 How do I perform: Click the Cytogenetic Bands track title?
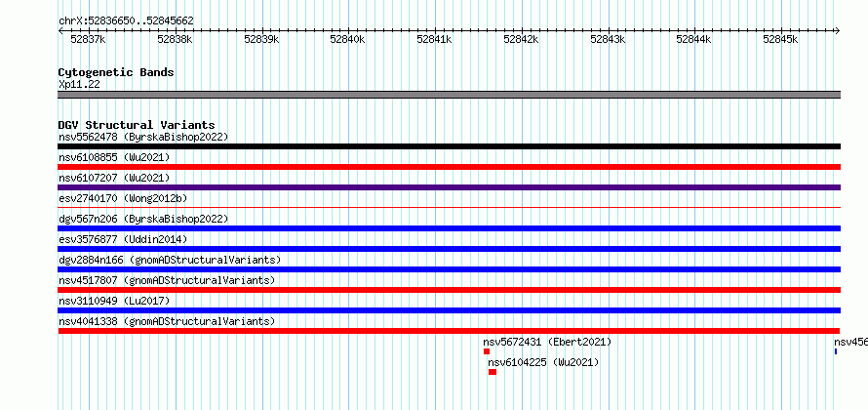[116, 72]
